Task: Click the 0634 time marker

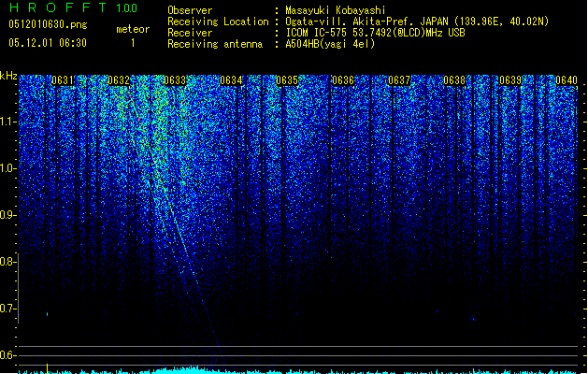Action: click(231, 80)
